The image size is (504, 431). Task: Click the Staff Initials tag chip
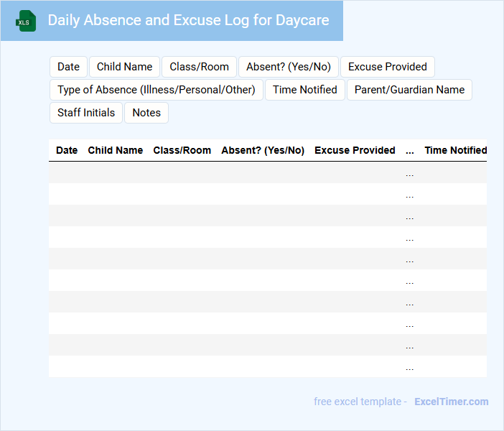pos(86,113)
